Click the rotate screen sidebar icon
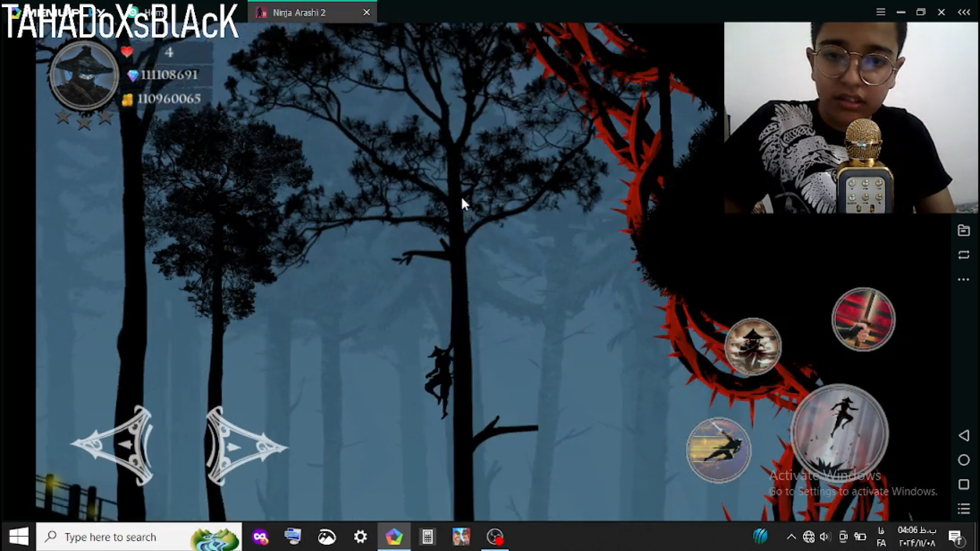Screen dimensions: 980x551 [x=964, y=255]
